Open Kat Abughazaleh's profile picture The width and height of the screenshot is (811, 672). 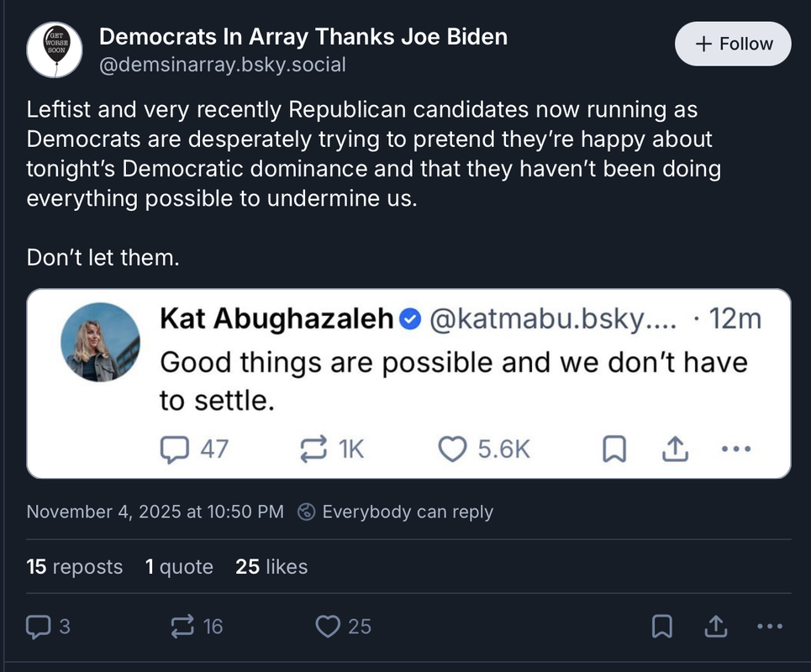[x=101, y=342]
